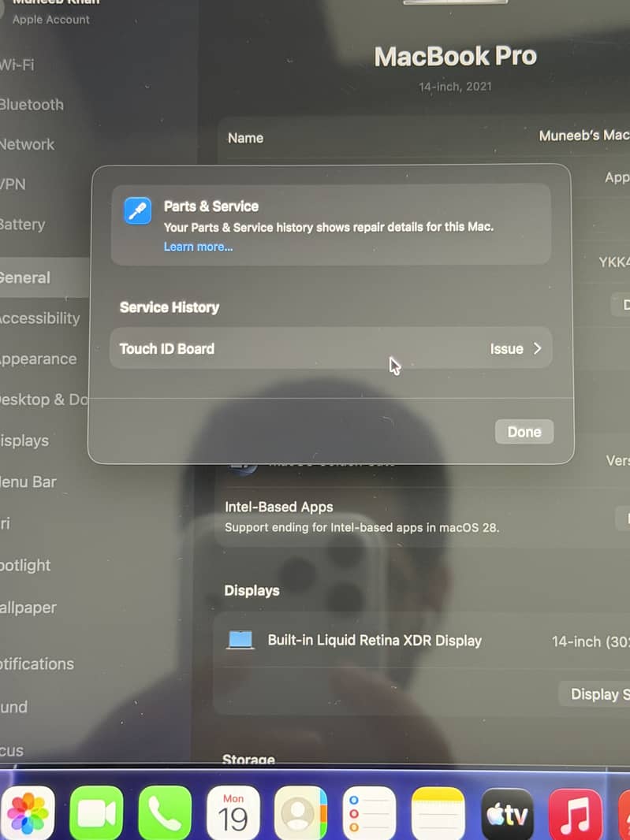Image resolution: width=630 pixels, height=840 pixels.
Task: Open Network settings in sidebar
Action: pyautogui.click(x=28, y=144)
